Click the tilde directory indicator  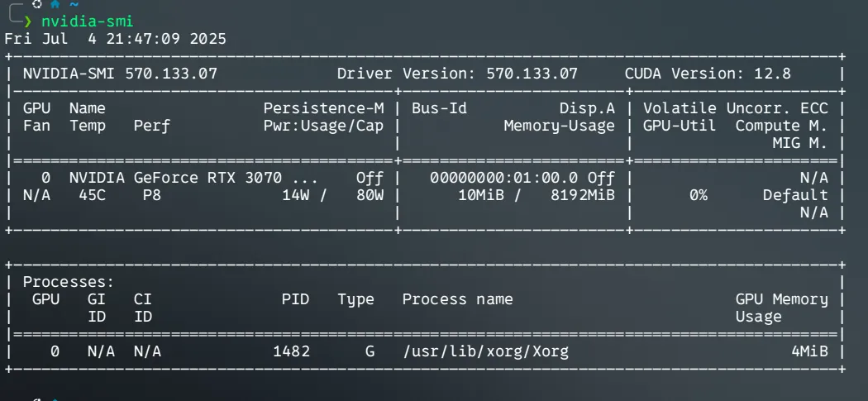[74, 6]
